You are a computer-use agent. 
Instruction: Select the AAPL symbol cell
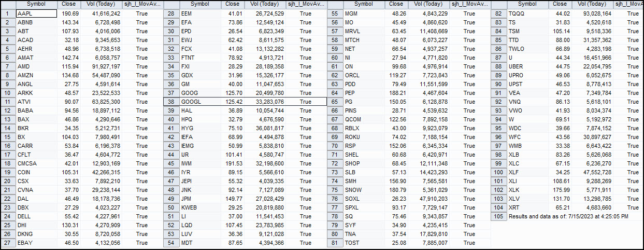37,13
